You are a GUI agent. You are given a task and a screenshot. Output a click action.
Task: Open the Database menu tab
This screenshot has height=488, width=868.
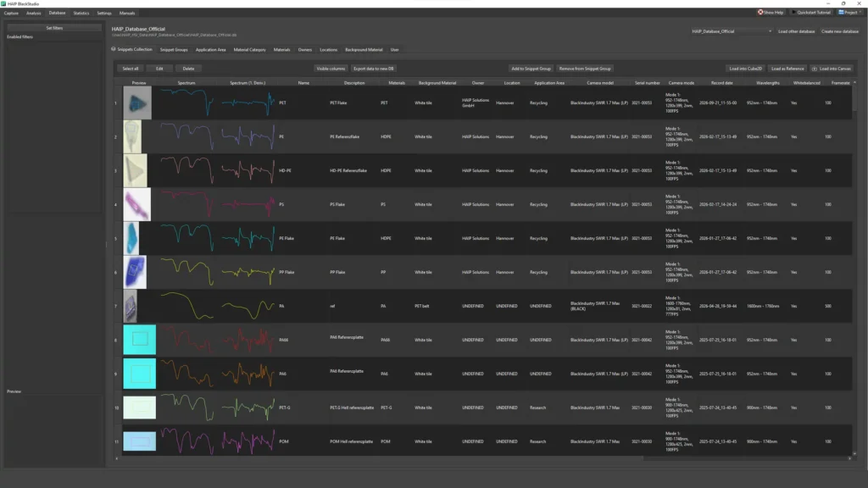click(57, 13)
